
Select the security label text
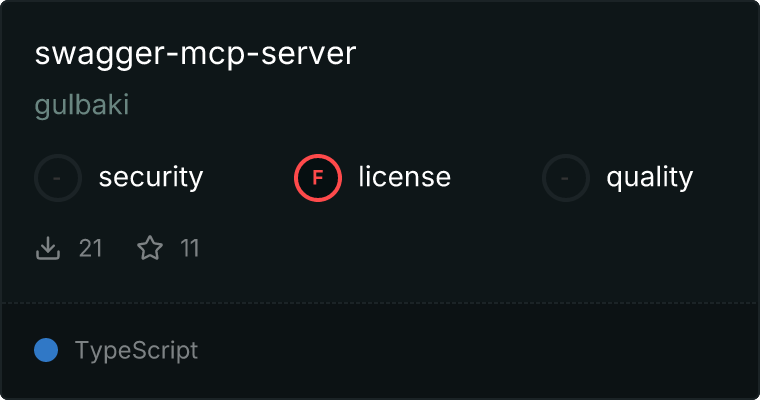151,177
